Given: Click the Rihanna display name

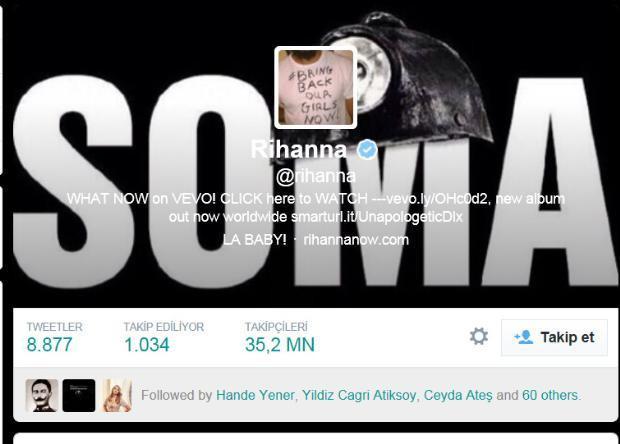Looking at the screenshot, I should (299, 149).
